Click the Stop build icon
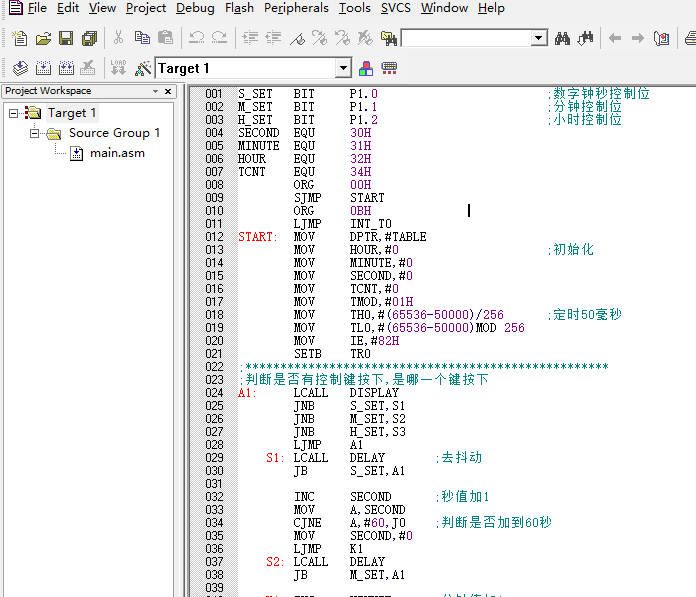The width and height of the screenshot is (696, 597). [x=88, y=68]
